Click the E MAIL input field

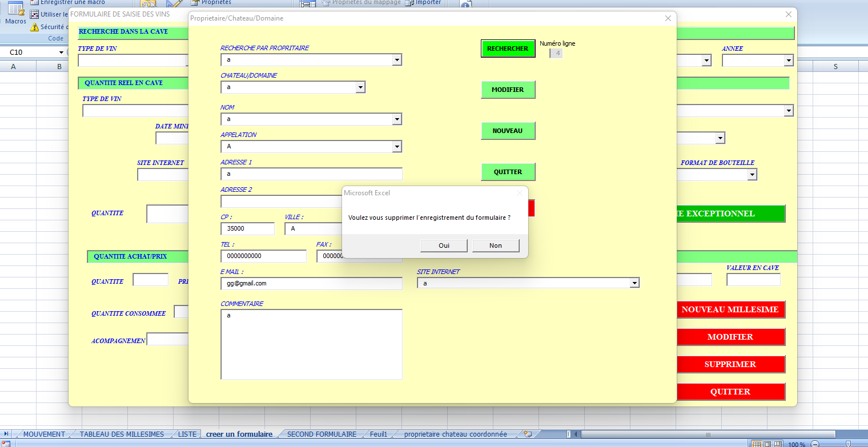(x=311, y=283)
